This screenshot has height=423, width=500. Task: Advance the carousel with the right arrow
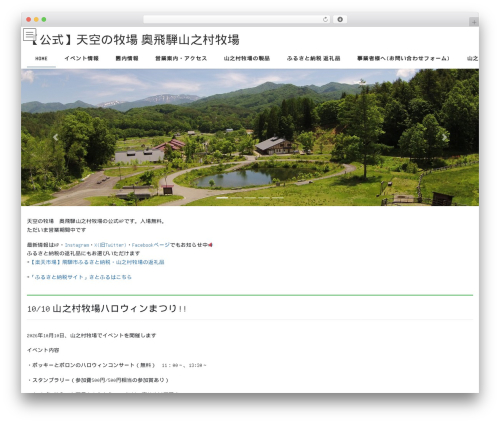[x=444, y=137]
